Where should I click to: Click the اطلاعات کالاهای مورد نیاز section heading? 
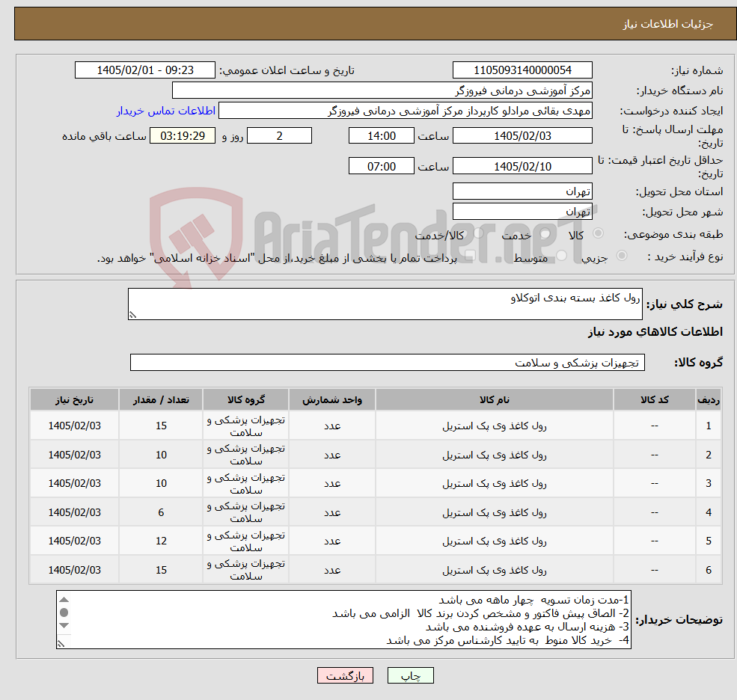(655, 332)
